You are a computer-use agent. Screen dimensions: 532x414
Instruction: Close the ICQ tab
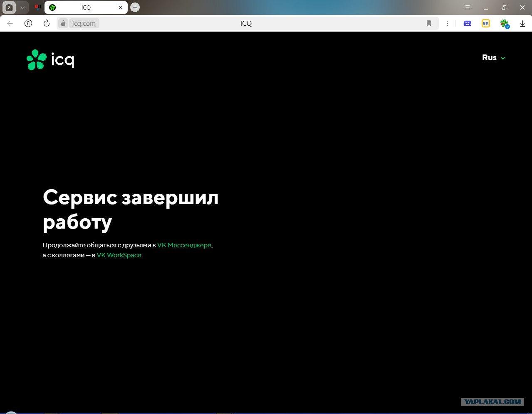[121, 7]
